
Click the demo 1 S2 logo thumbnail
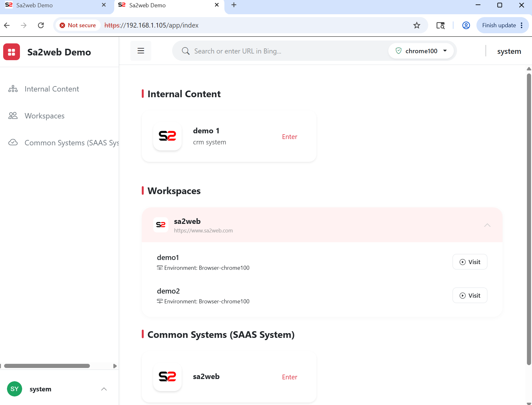coord(167,136)
